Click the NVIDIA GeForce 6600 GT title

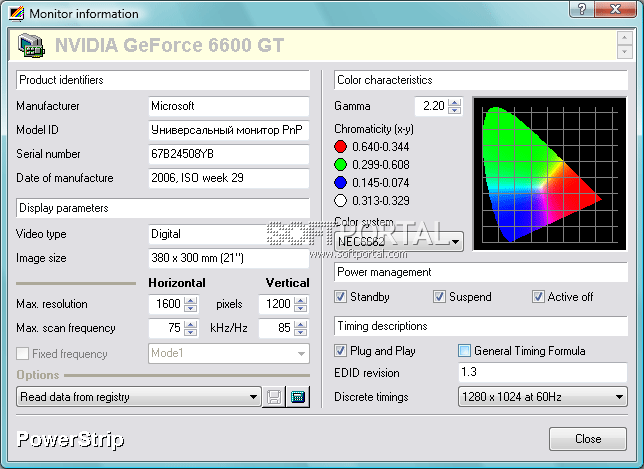(170, 45)
